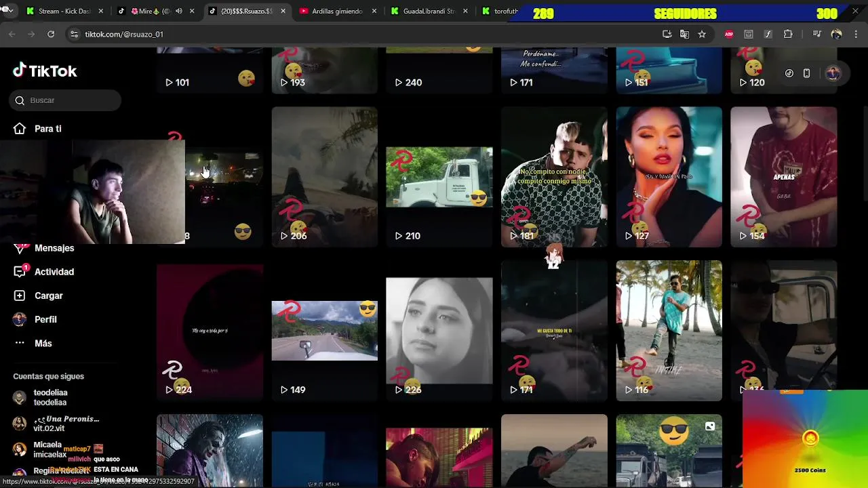
Task: Bookmark this page with the star icon
Action: point(702,34)
